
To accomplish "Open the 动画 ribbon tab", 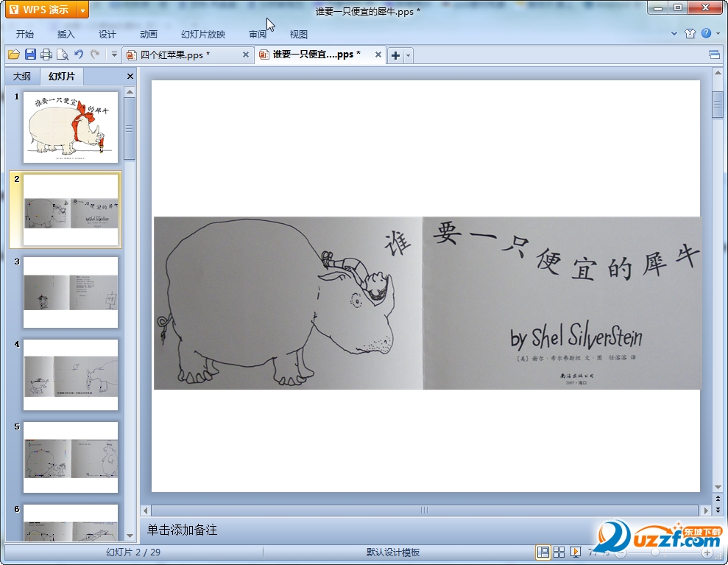I will click(x=149, y=34).
